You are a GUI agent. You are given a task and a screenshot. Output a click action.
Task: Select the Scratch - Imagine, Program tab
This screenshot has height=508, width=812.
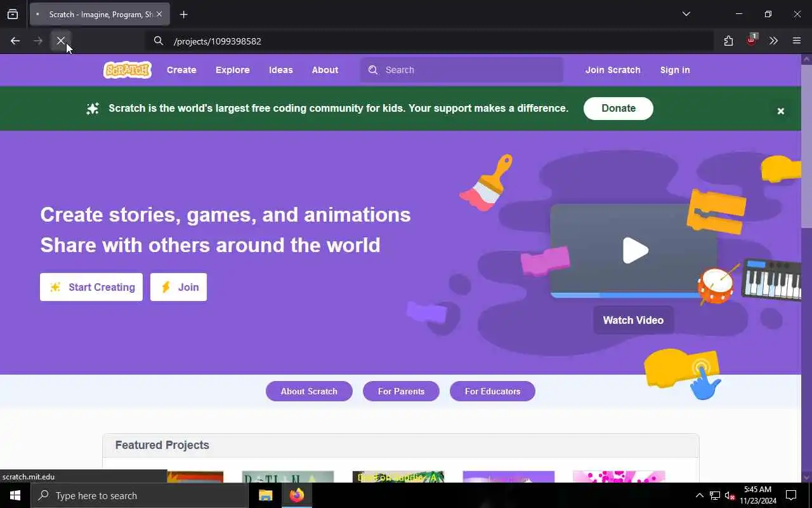tap(100, 14)
